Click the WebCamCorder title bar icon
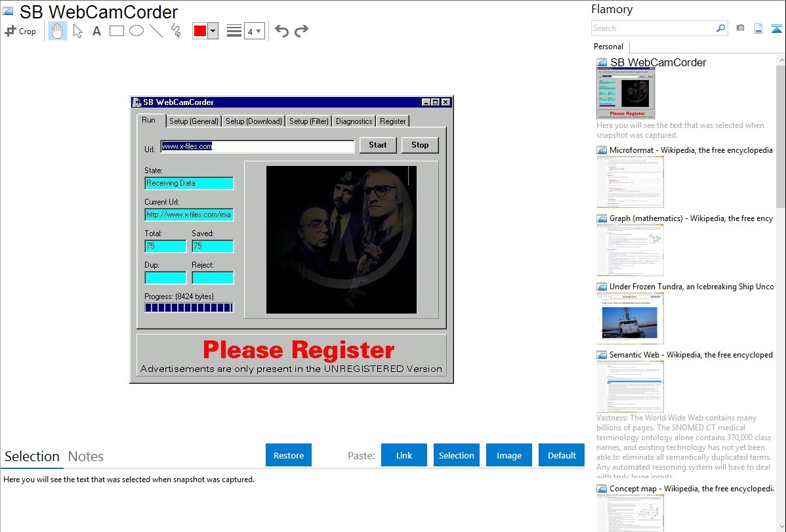786x532 pixels. [x=136, y=102]
